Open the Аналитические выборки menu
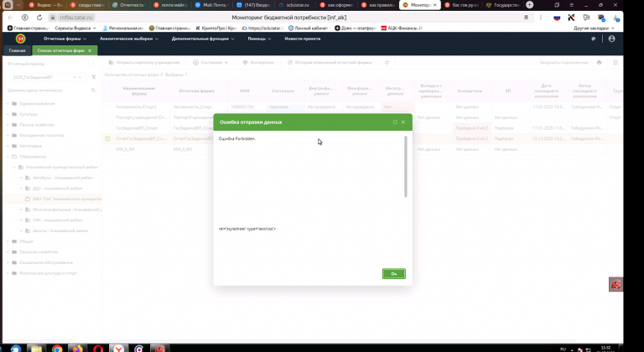The image size is (644, 352). (129, 39)
